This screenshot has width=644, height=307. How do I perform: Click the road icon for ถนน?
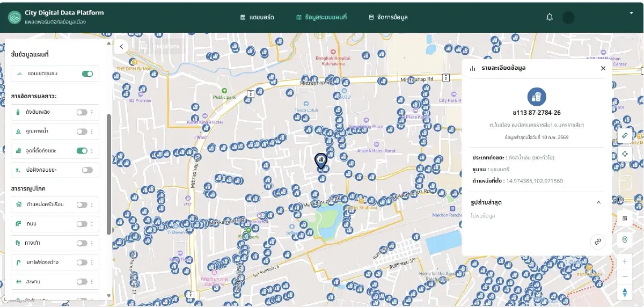pos(19,224)
